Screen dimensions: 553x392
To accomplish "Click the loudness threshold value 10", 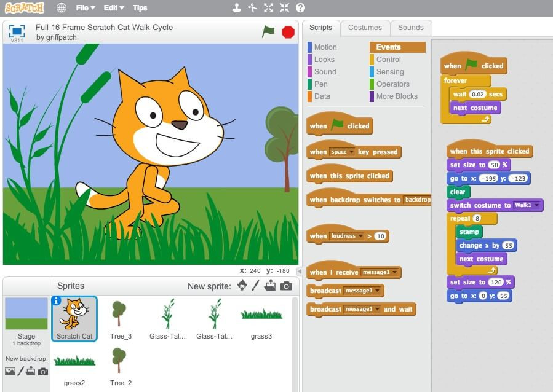I will point(381,237).
